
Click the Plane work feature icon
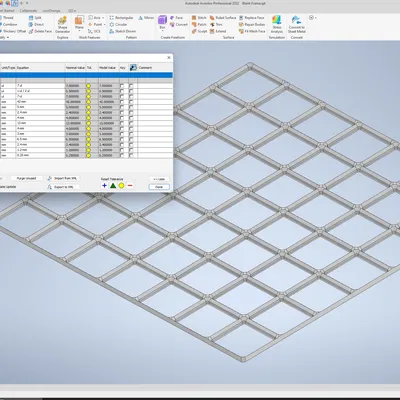click(x=79, y=21)
